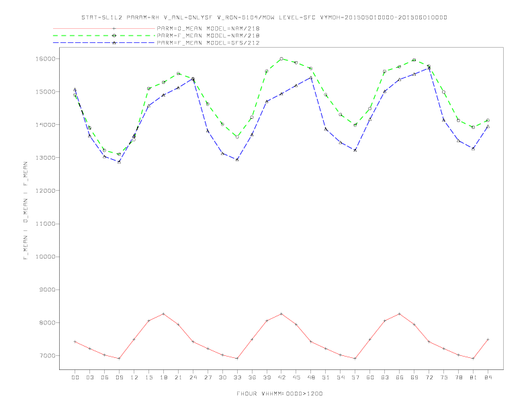The image size is (532, 411).
Task: Click the x-axis title FHOUR VHHMM:0000>1200
Action: (x=279, y=394)
